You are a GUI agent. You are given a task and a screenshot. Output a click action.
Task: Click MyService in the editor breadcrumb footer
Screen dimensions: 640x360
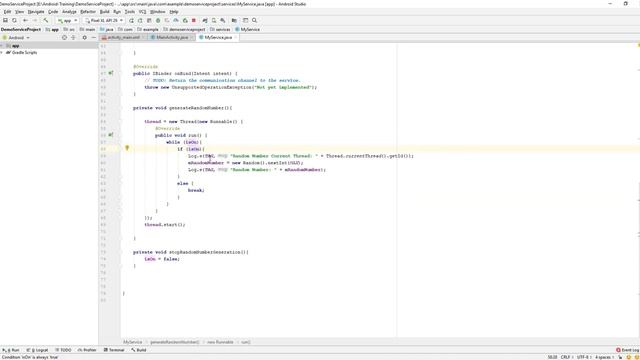click(133, 342)
